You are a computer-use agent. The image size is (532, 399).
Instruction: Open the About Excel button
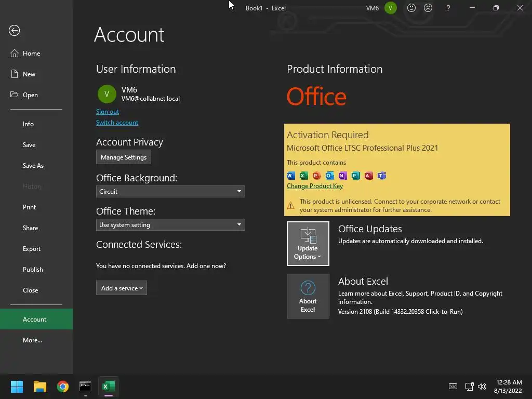308,296
